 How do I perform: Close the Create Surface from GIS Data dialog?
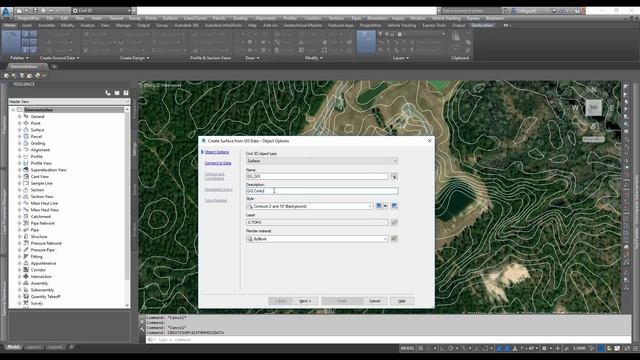click(429, 140)
